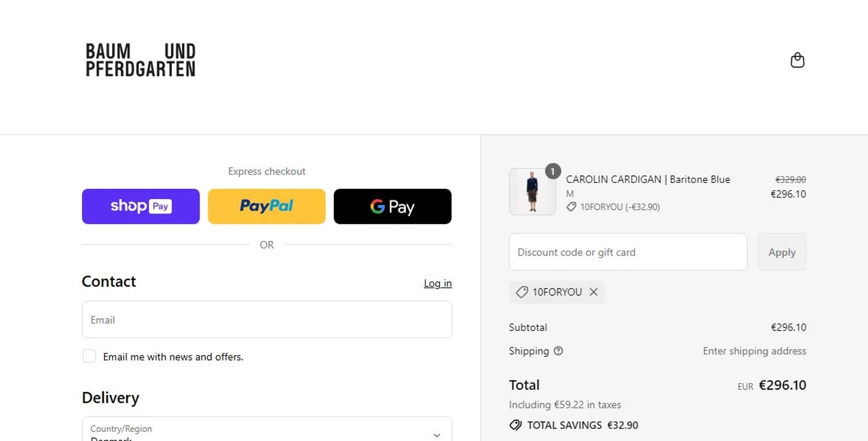Click the Apply discount button

coord(782,252)
